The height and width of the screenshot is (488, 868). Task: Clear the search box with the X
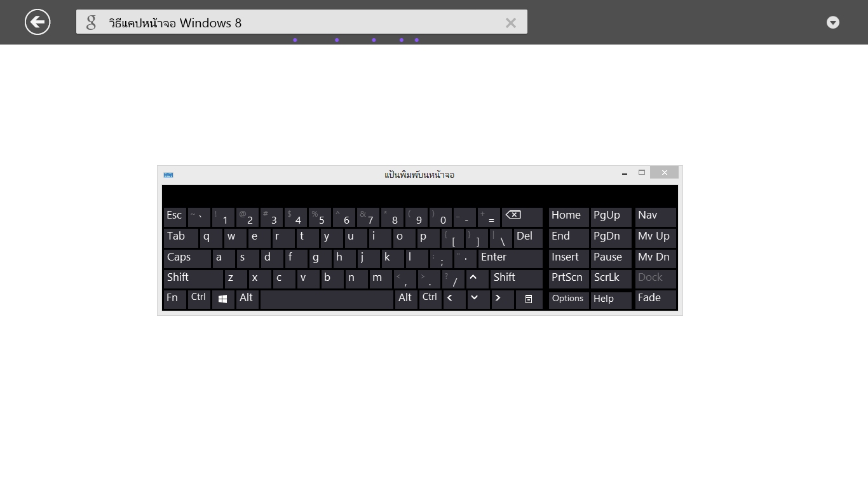511,23
